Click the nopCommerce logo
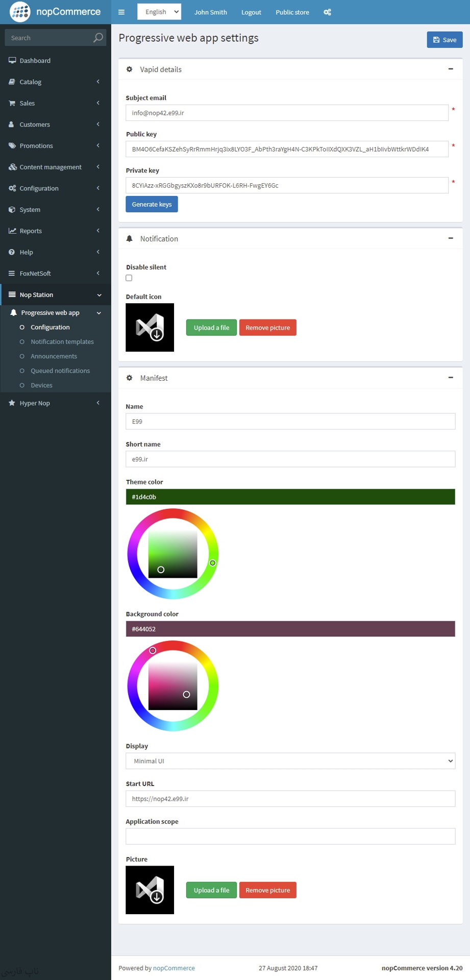 coord(55,12)
